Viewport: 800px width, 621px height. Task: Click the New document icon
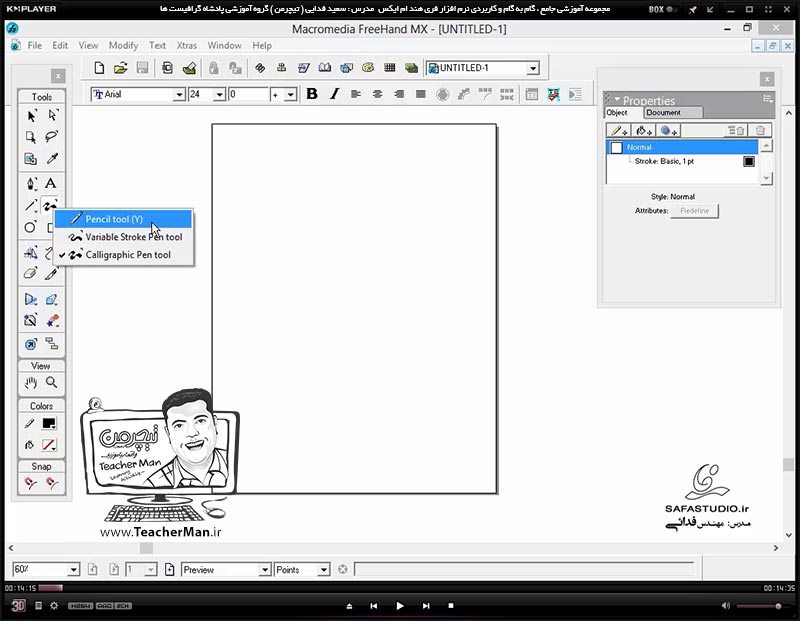coord(99,68)
